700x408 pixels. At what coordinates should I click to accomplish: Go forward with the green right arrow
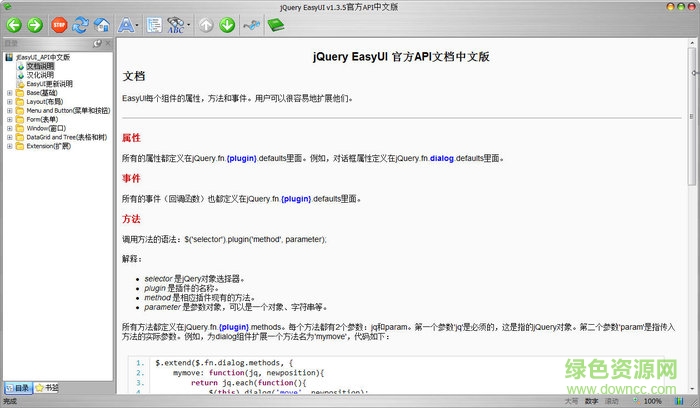click(35, 25)
